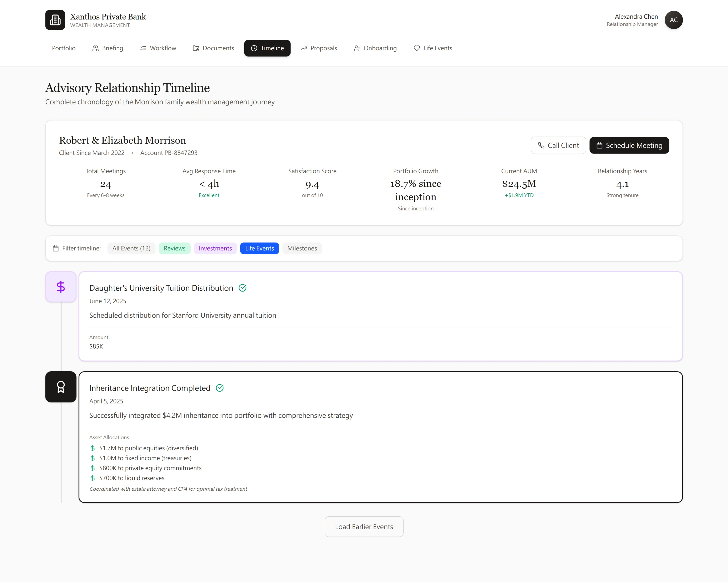Click the black award ribbon timeline icon
The width and height of the screenshot is (728, 582).
click(x=61, y=387)
